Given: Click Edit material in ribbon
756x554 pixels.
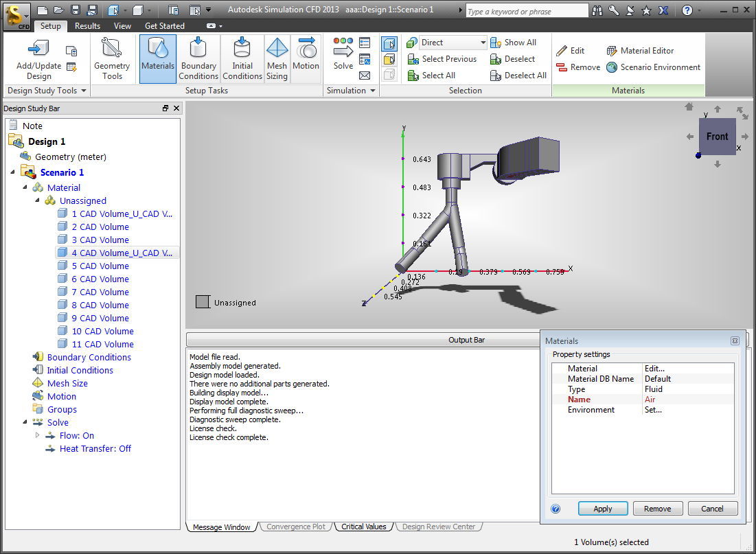Looking at the screenshot, I should click(571, 51).
